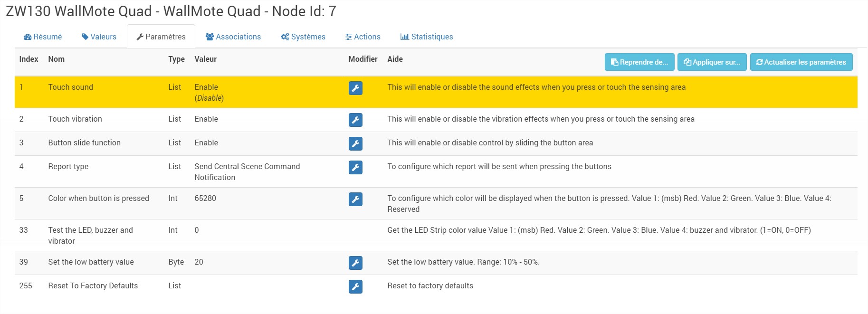This screenshot has height=314, width=868.
Task: Edit the Report type parameter via the wrench
Action: pos(355,167)
